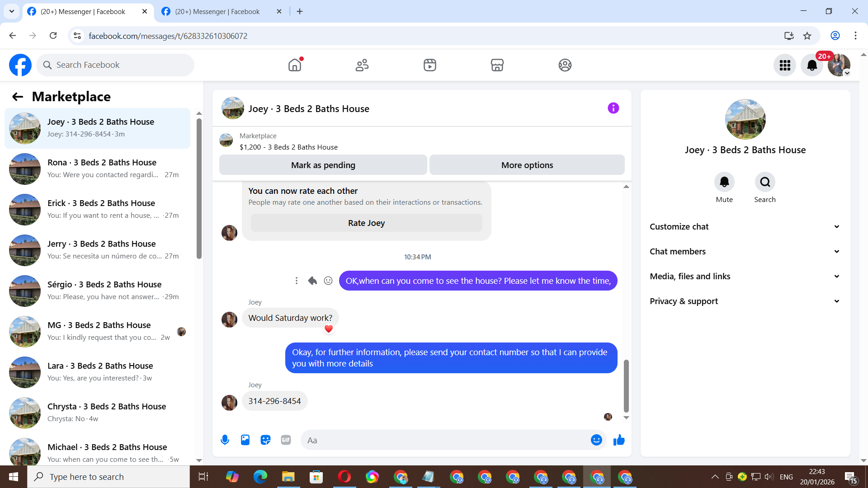The height and width of the screenshot is (488, 868).
Task: Click the browser address bar URL
Action: pos(168,36)
